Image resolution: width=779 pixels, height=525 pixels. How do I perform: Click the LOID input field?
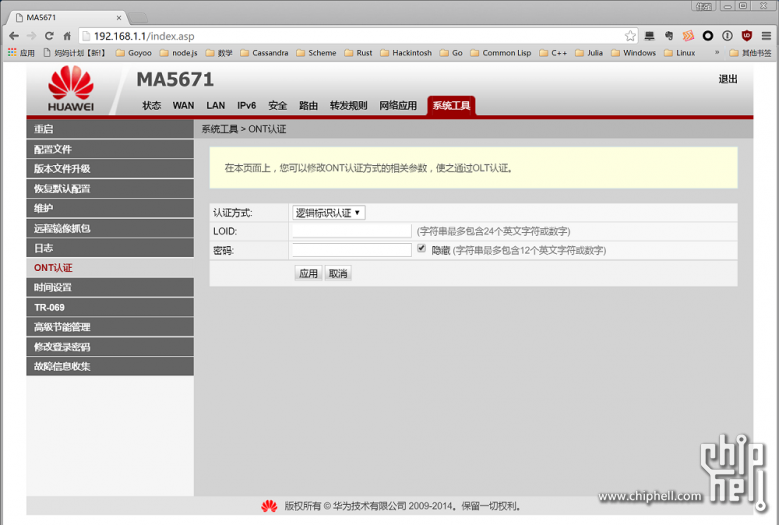(x=352, y=231)
